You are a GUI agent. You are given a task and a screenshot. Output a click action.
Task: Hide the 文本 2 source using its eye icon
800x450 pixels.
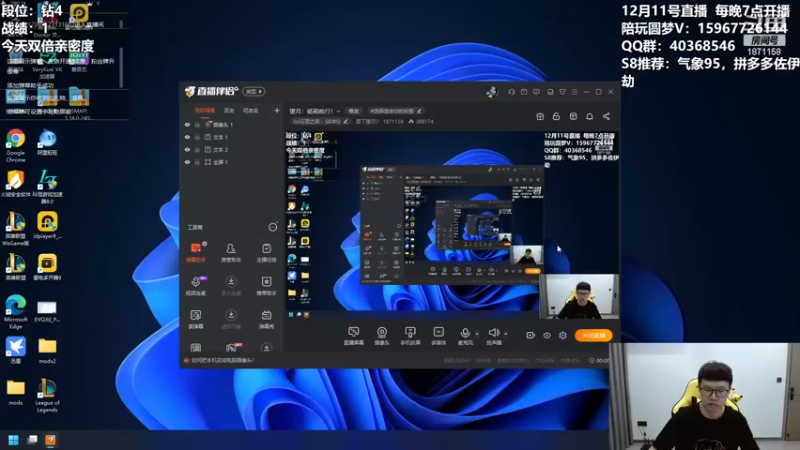click(x=187, y=149)
